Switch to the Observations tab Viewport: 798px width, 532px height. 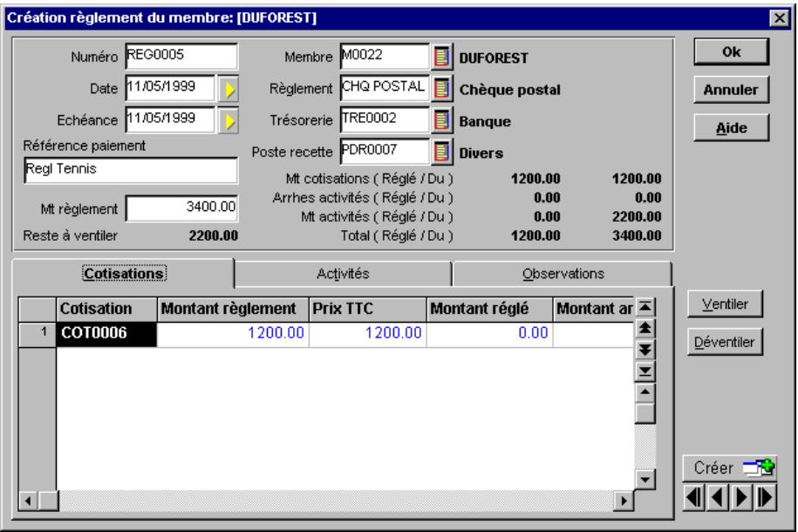pyautogui.click(x=563, y=274)
